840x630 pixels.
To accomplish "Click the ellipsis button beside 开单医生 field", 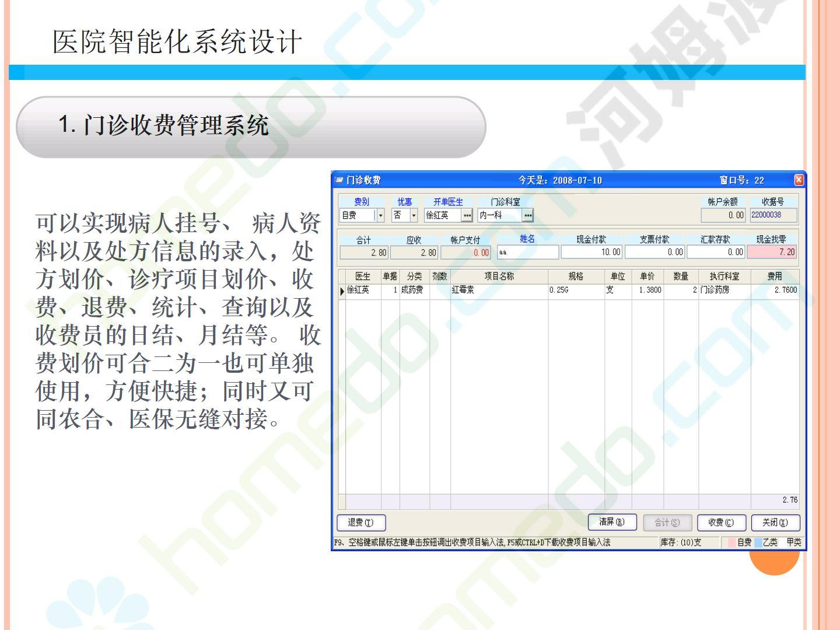I will pyautogui.click(x=467, y=215).
